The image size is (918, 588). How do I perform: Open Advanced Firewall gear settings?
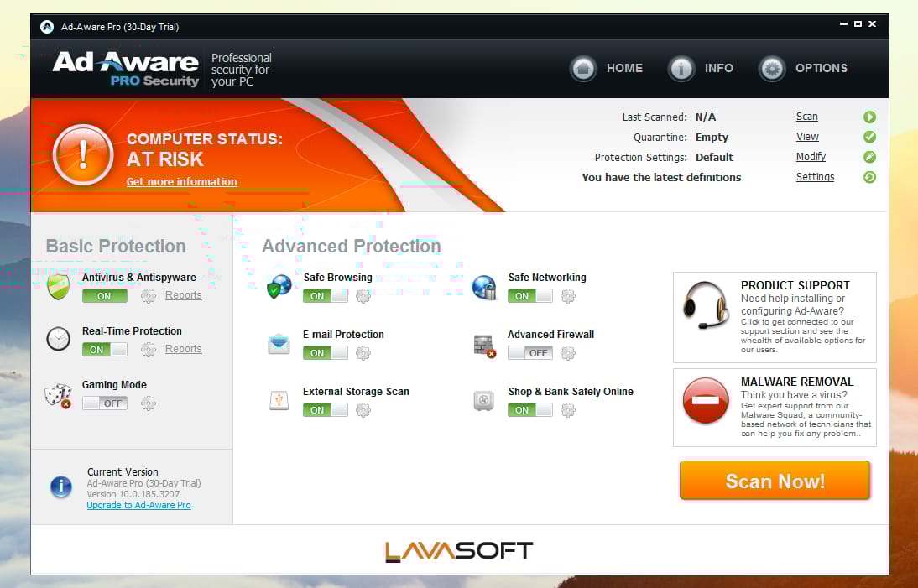tap(567, 353)
